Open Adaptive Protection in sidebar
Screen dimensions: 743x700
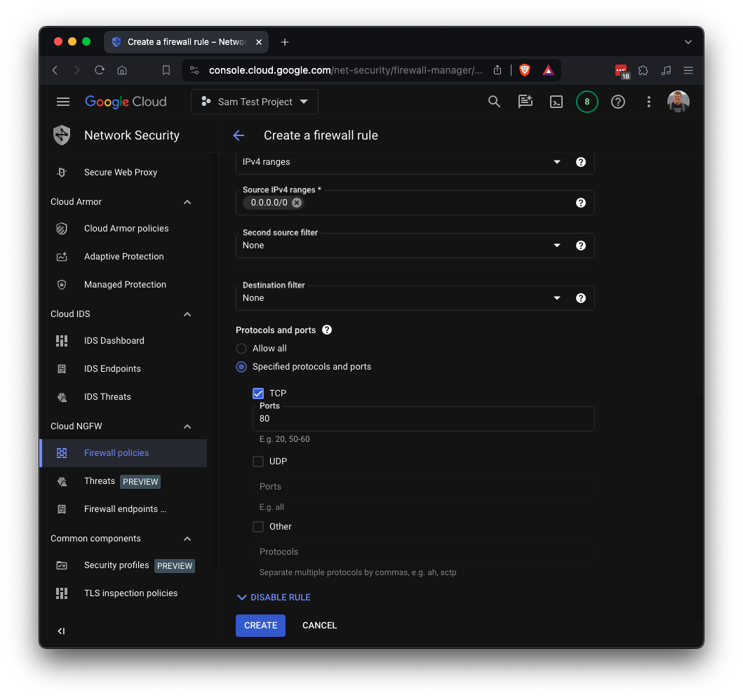[123, 256]
